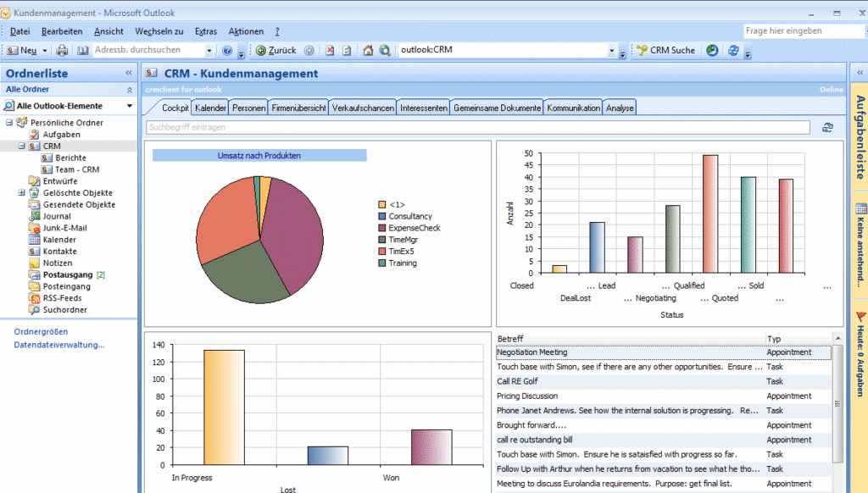This screenshot has width=868, height=493.
Task: Switch to the Cockpit tab
Action: point(175,108)
